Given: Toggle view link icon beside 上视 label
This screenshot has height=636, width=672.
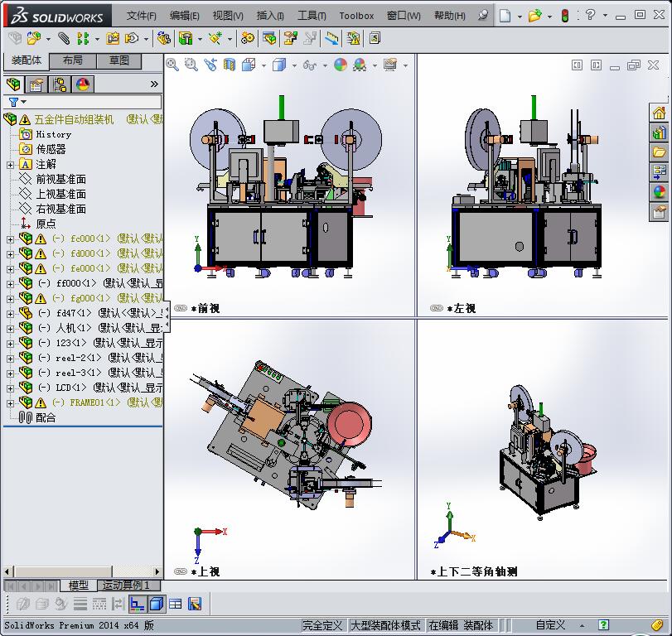Looking at the screenshot, I should click(181, 571).
